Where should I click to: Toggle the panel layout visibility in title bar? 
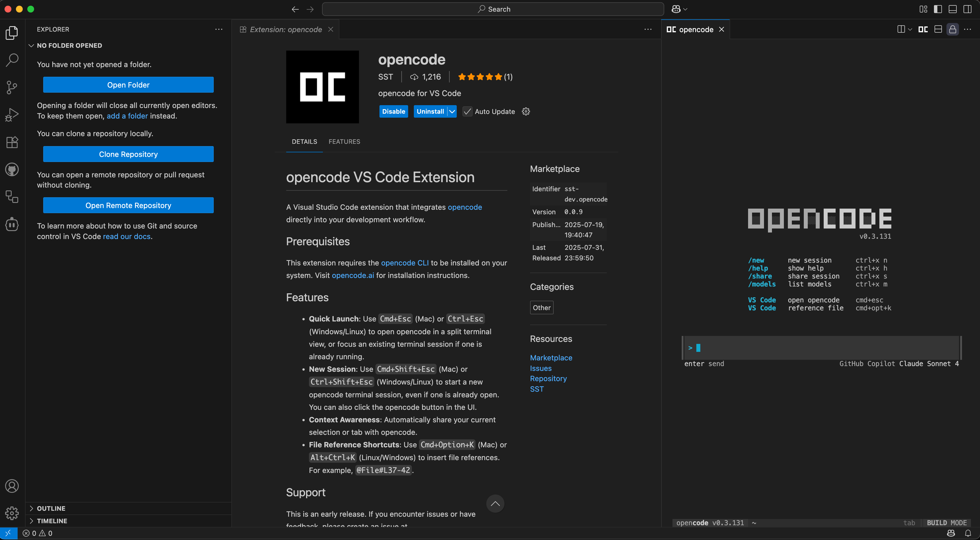tap(953, 9)
